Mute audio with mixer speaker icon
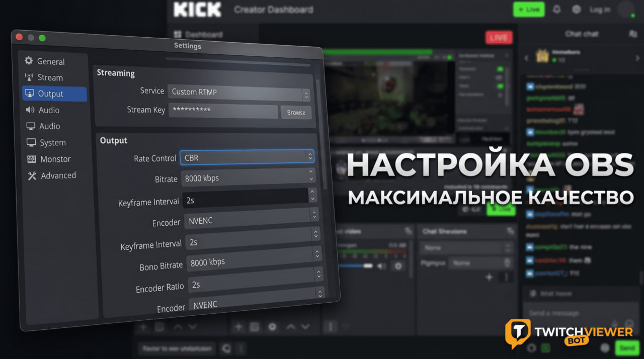The image size is (644, 359). [x=381, y=265]
